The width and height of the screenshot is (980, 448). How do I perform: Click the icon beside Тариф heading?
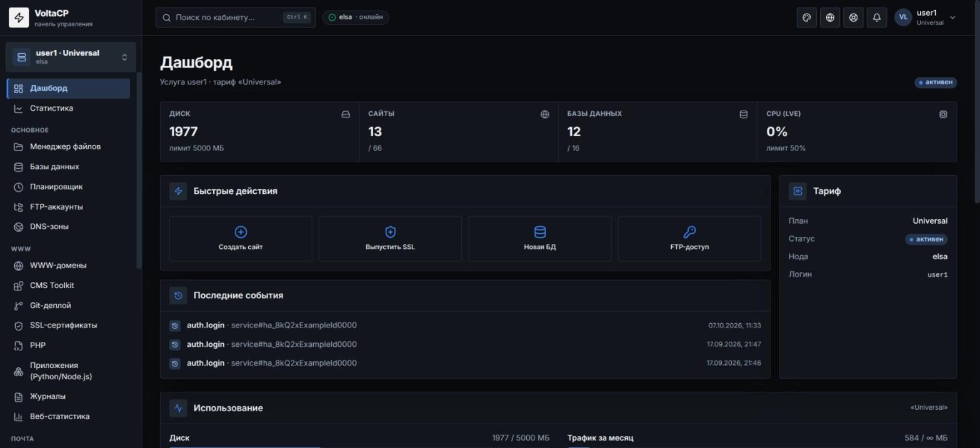point(797,191)
